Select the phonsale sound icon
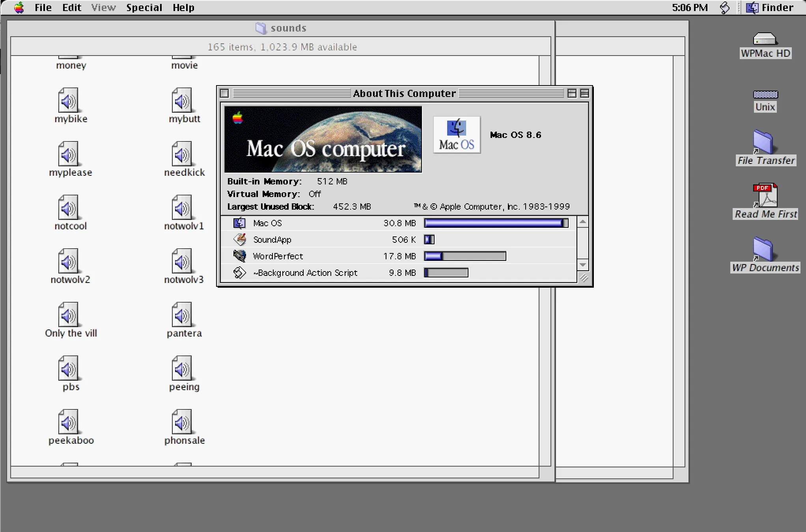This screenshot has height=532, width=806. [x=182, y=422]
